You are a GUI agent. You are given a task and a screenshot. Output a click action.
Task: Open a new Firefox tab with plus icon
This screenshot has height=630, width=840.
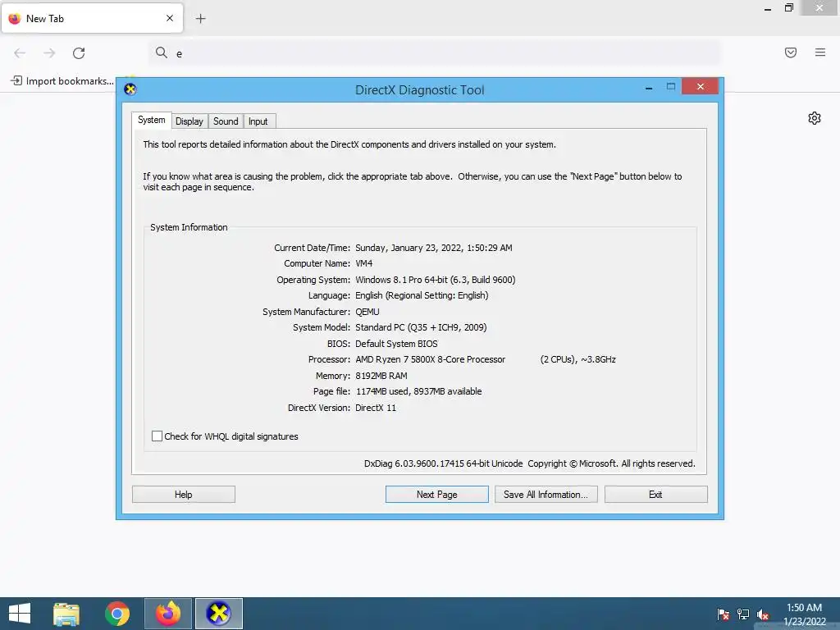point(200,19)
